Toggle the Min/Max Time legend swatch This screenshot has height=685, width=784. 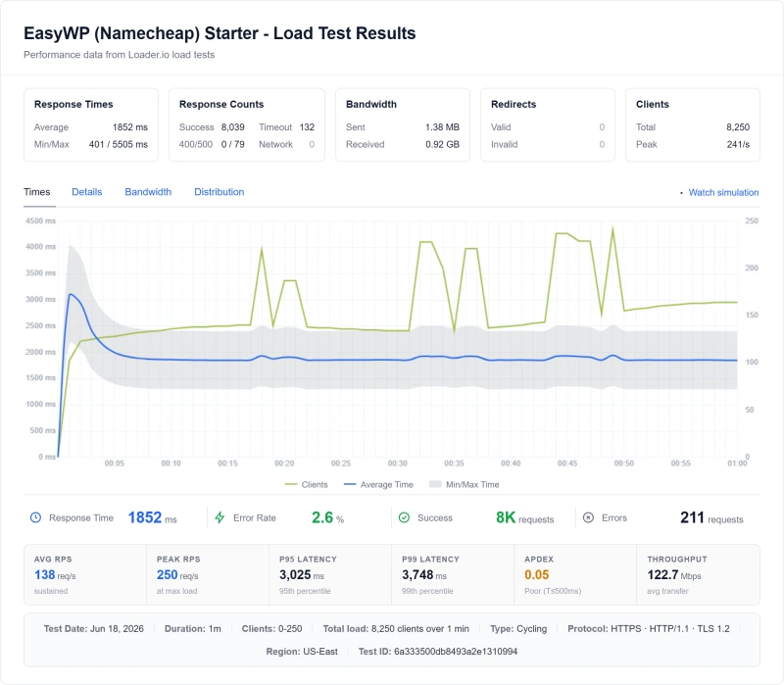[x=435, y=484]
